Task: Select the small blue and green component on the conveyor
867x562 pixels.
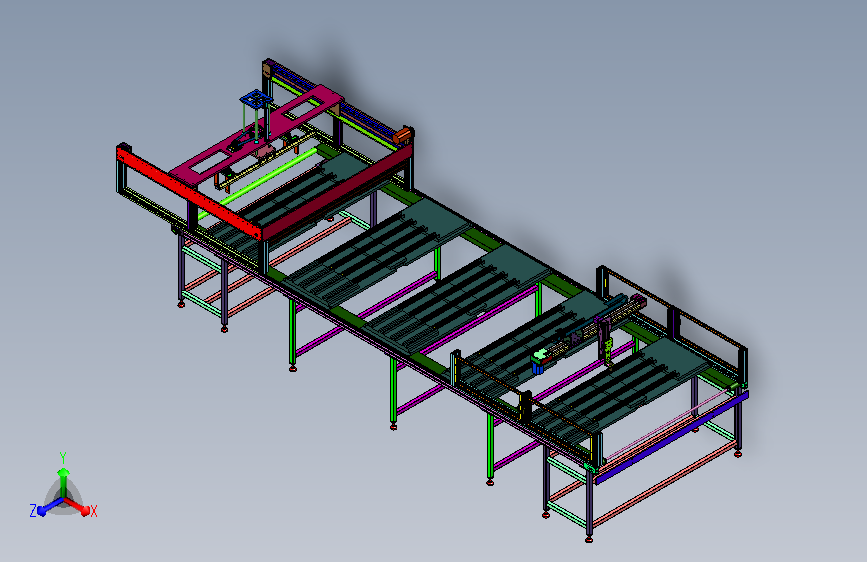Action: [x=538, y=361]
